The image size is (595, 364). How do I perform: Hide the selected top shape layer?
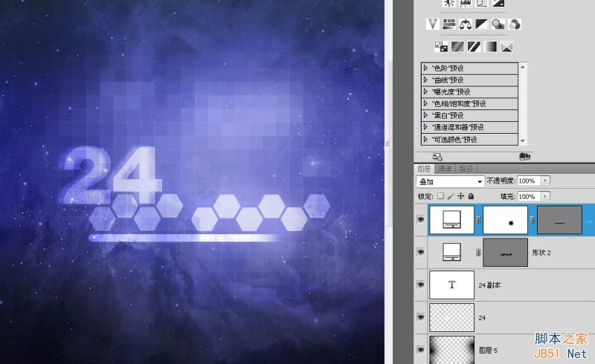point(420,220)
